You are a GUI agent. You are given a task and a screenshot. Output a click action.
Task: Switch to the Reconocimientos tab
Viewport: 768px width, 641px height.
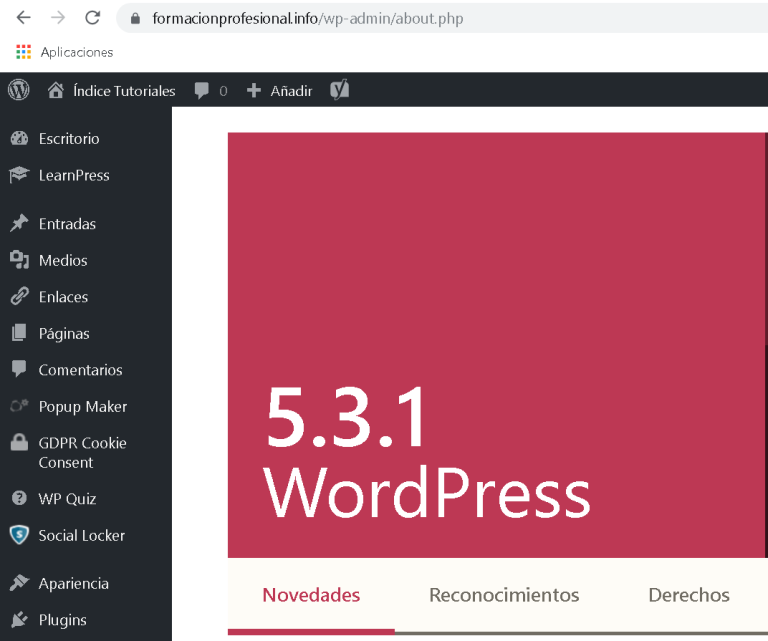pyautogui.click(x=504, y=595)
